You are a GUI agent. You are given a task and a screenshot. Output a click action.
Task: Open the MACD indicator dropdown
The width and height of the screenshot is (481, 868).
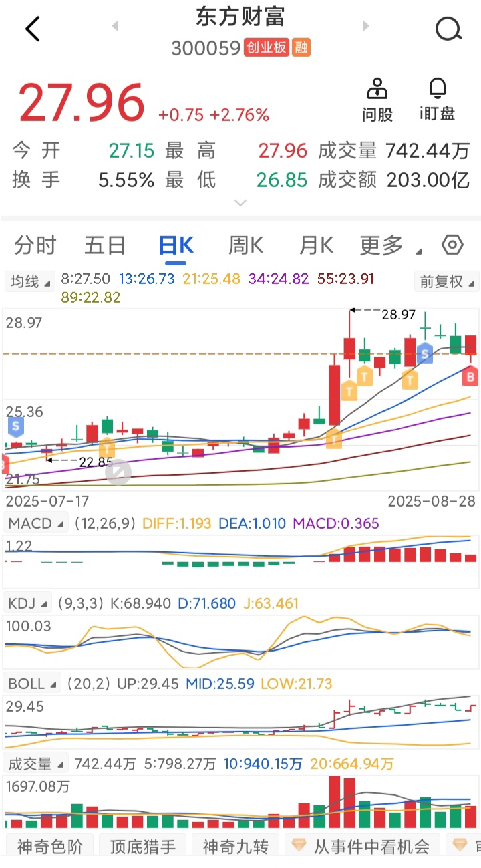coord(37,523)
